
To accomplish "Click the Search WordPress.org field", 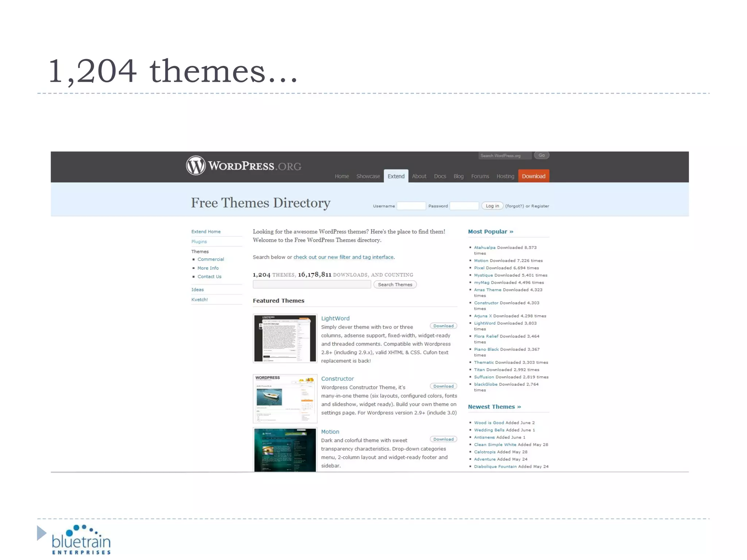I will pos(505,156).
